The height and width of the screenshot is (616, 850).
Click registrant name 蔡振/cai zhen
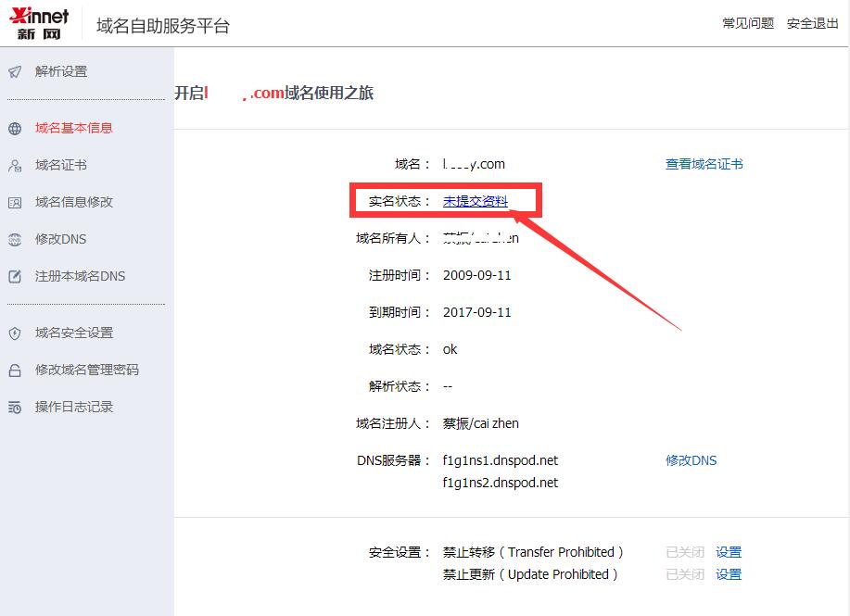pos(481,423)
